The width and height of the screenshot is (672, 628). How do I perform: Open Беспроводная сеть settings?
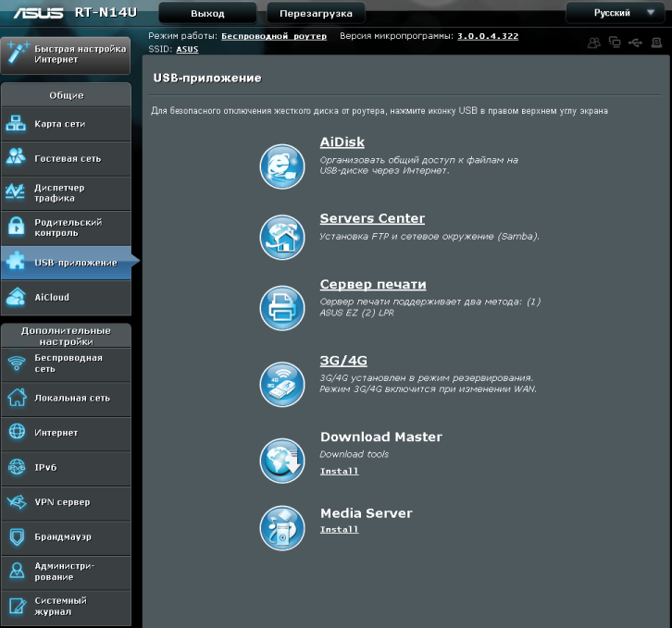click(x=66, y=364)
